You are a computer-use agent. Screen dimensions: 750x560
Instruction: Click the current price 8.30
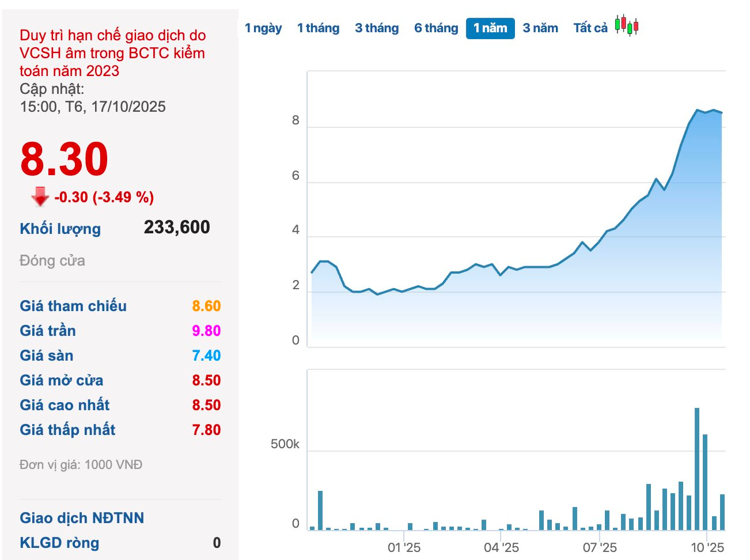point(64,160)
